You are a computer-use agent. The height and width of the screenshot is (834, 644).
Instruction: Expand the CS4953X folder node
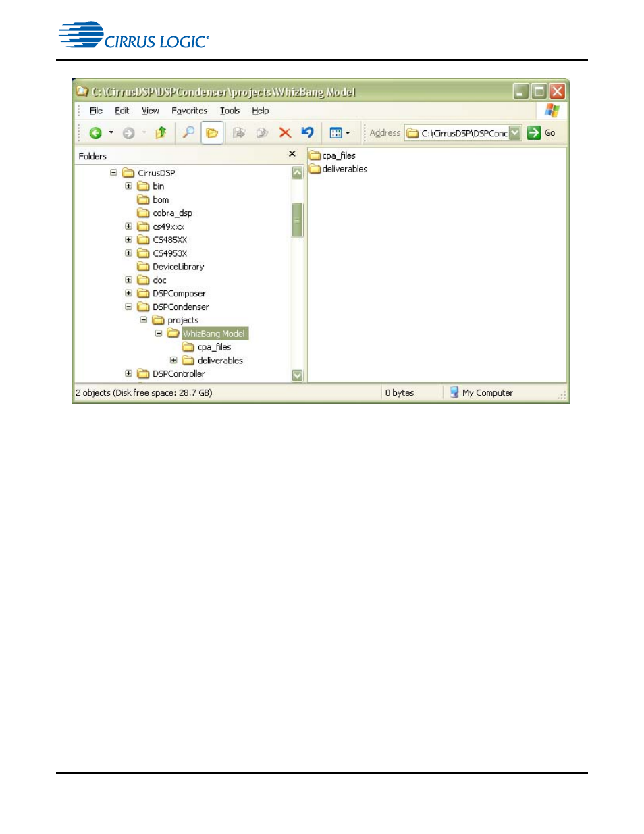[x=128, y=253]
